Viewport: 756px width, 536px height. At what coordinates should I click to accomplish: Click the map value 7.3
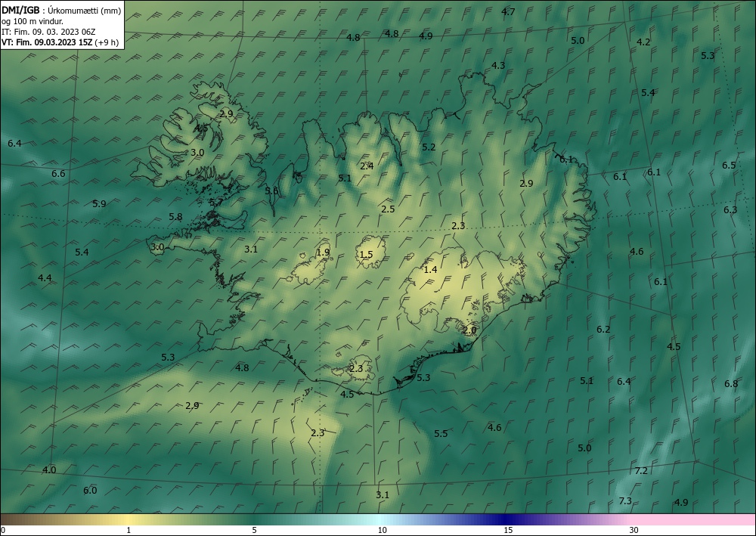(x=625, y=501)
